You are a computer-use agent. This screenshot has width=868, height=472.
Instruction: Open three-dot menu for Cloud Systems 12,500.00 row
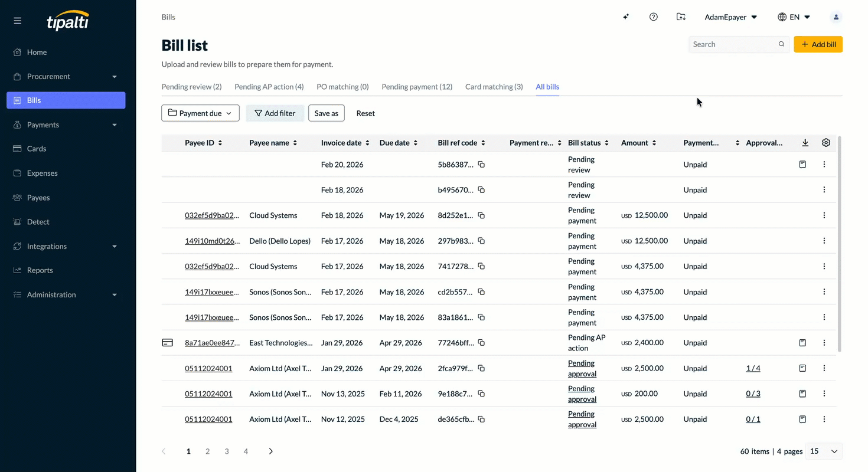point(824,215)
